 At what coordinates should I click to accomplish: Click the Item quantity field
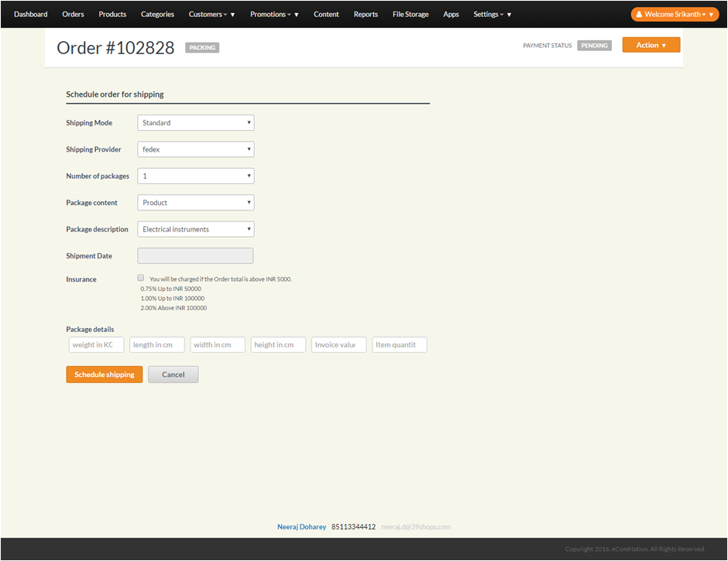[400, 345]
